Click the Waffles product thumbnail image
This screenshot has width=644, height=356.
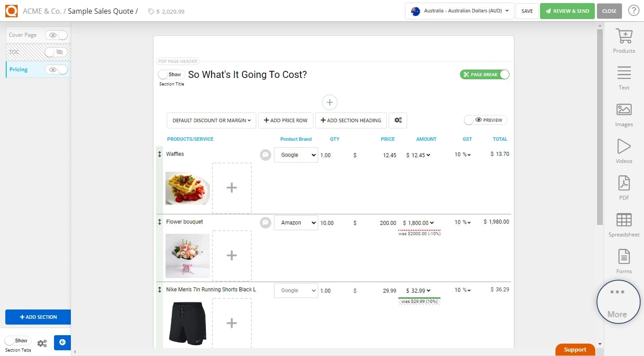click(187, 187)
